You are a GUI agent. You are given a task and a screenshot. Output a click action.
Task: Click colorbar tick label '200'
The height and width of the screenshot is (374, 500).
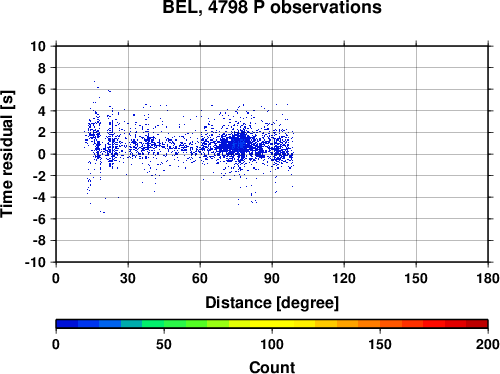488,344
